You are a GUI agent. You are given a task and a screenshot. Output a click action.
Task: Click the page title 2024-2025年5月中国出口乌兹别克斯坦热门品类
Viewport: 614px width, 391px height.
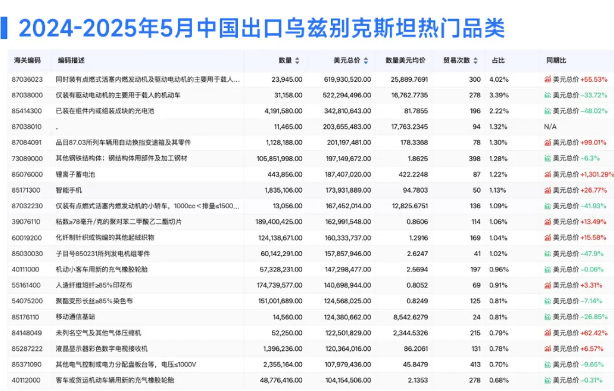tap(262, 28)
